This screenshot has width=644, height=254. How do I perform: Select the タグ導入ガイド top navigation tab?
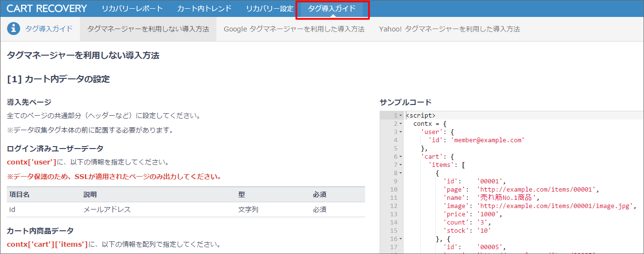[x=332, y=9]
